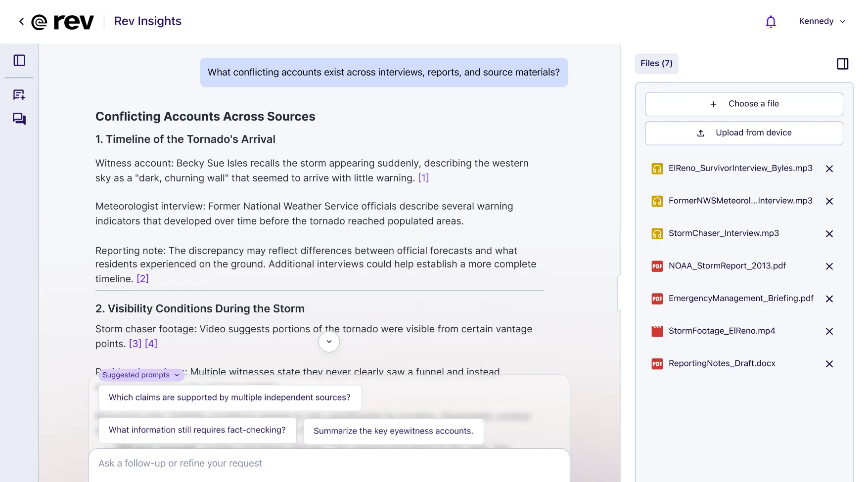This screenshot has width=868, height=482.
Task: Select the FormerNWSMeteorol...Interview.mp3 file name
Action: tap(740, 201)
